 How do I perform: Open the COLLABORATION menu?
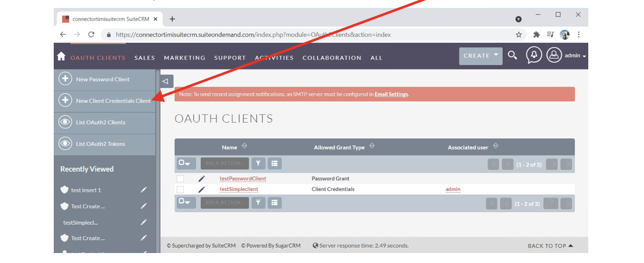(332, 58)
